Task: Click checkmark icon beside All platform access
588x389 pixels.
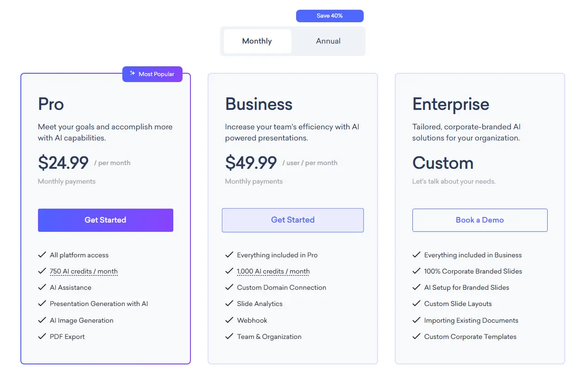Action: pyautogui.click(x=42, y=255)
